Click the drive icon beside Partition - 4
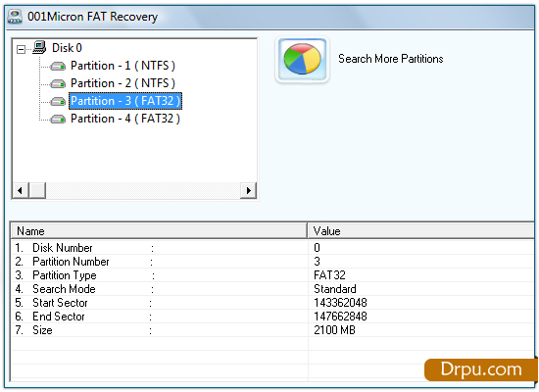Screen dimensions: 539x392 tap(58, 119)
